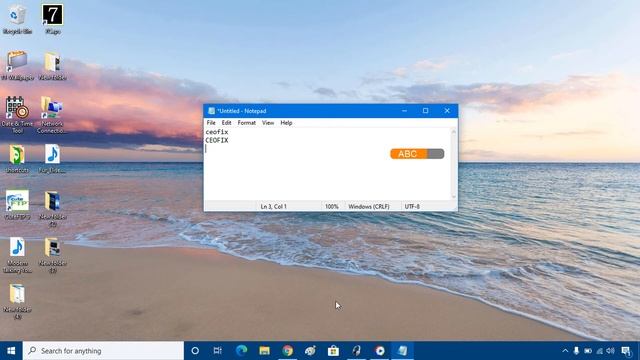This screenshot has width=640, height=360.
Task: Close the Notepad window
Action: coord(447,111)
